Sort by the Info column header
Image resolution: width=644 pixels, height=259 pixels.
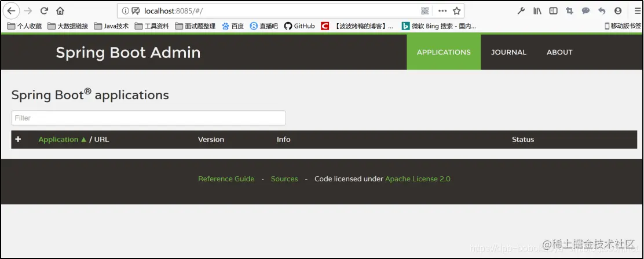pyautogui.click(x=283, y=140)
